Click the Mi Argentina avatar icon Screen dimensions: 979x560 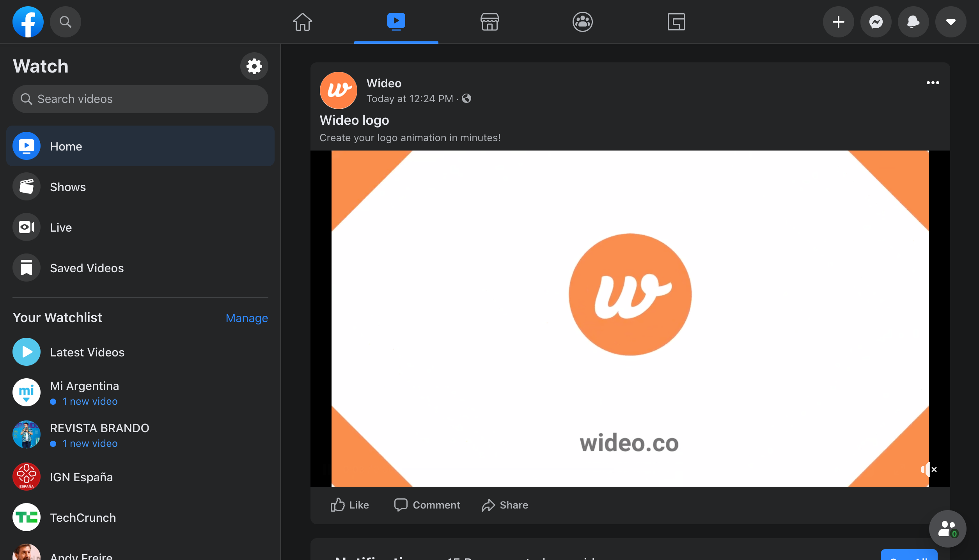coord(27,392)
